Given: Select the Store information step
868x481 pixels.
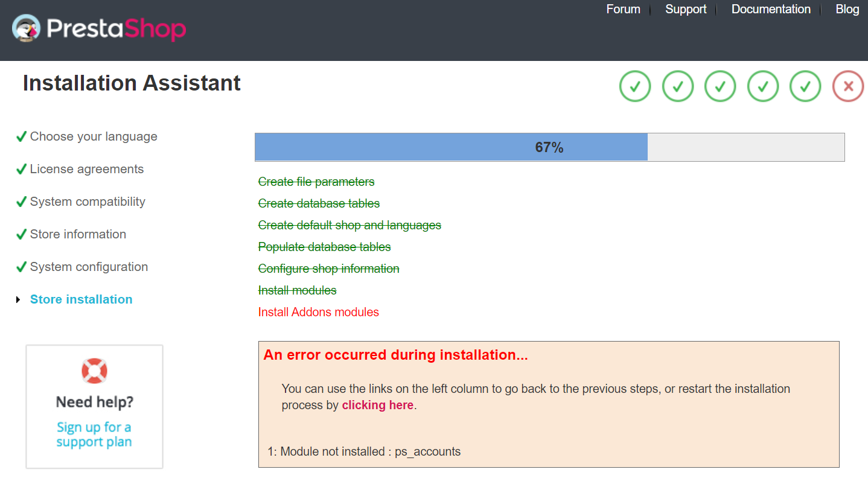Looking at the screenshot, I should pyautogui.click(x=78, y=234).
